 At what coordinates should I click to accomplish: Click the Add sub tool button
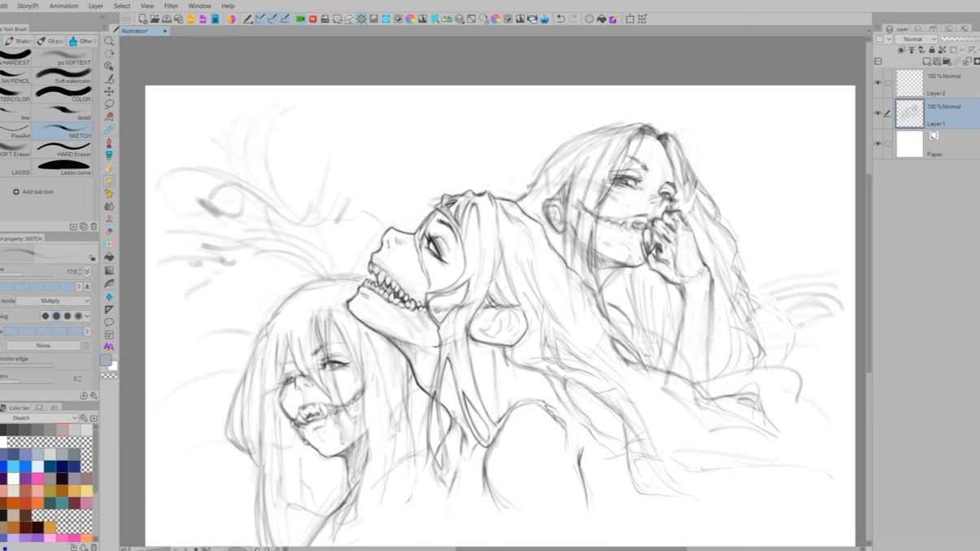(33, 192)
